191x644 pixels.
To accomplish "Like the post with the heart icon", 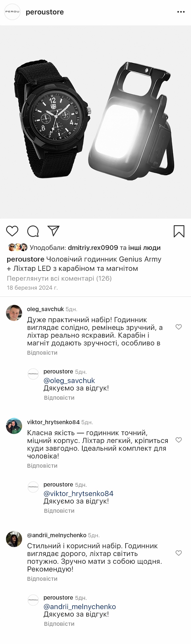I will coord(12,231).
